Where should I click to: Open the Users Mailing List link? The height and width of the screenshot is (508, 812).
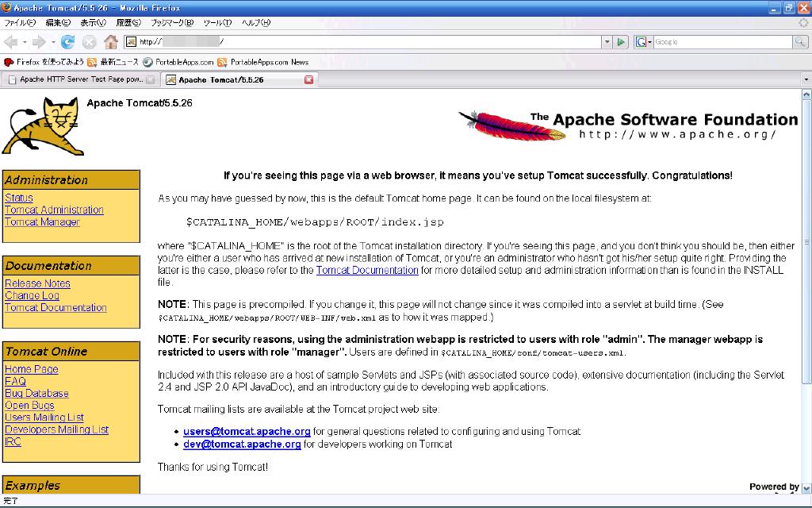click(x=44, y=418)
